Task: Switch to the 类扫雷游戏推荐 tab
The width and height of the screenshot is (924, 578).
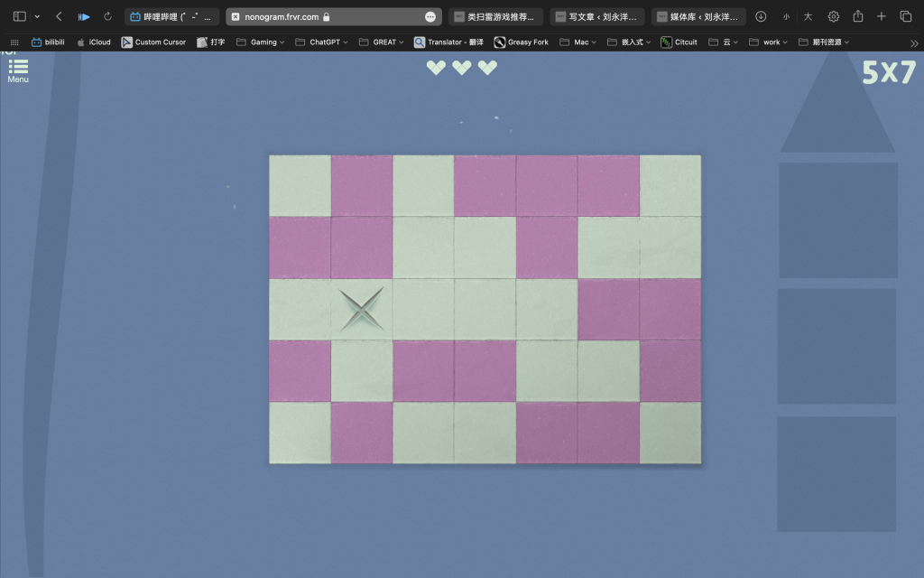Action: coord(496,16)
